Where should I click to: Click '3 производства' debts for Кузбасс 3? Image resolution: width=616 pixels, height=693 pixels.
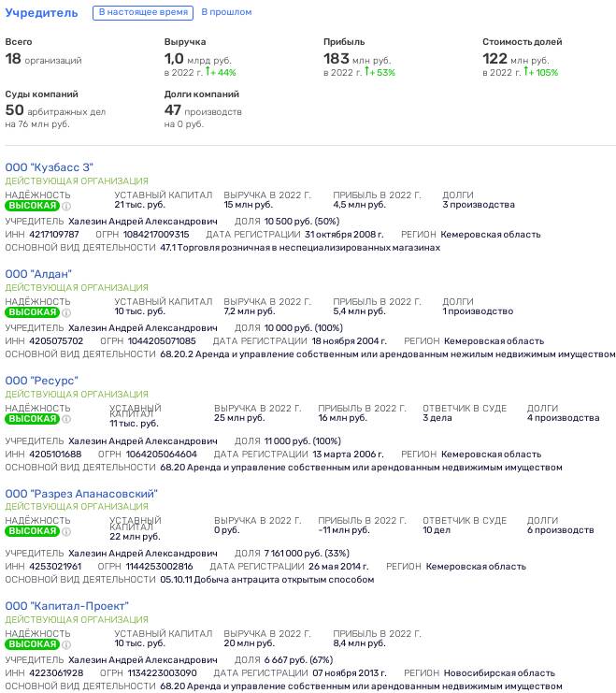(x=479, y=205)
